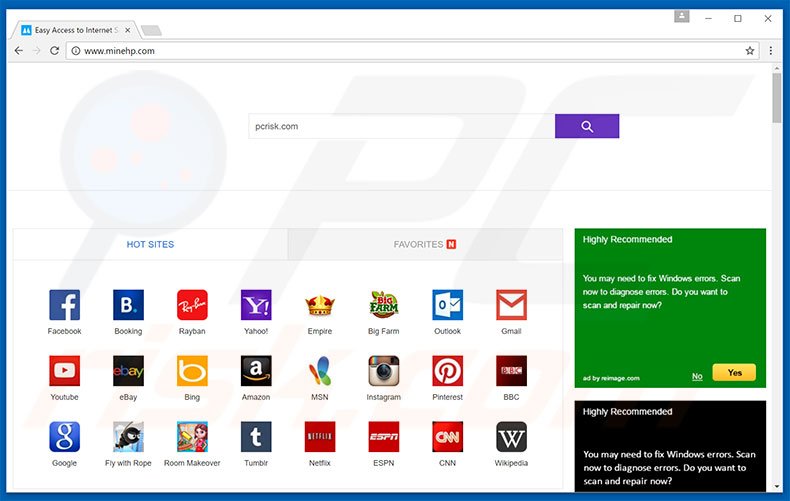This screenshot has height=501, width=790.
Task: Open the BBC shortcut icon
Action: tap(511, 371)
